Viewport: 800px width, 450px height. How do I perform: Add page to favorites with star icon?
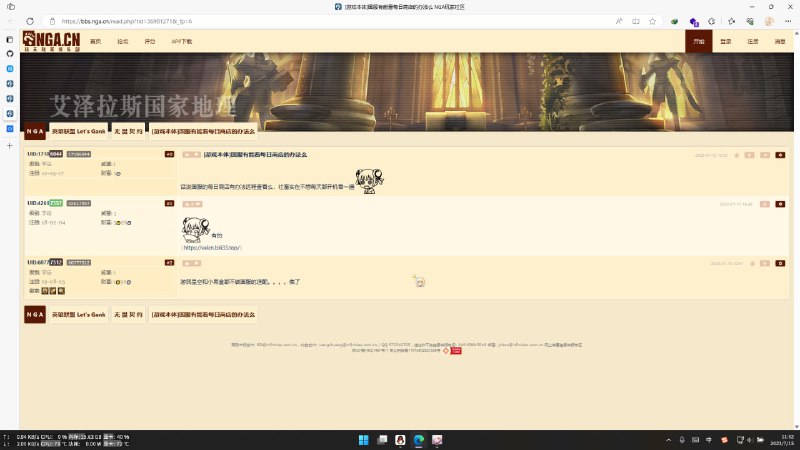coord(653,21)
